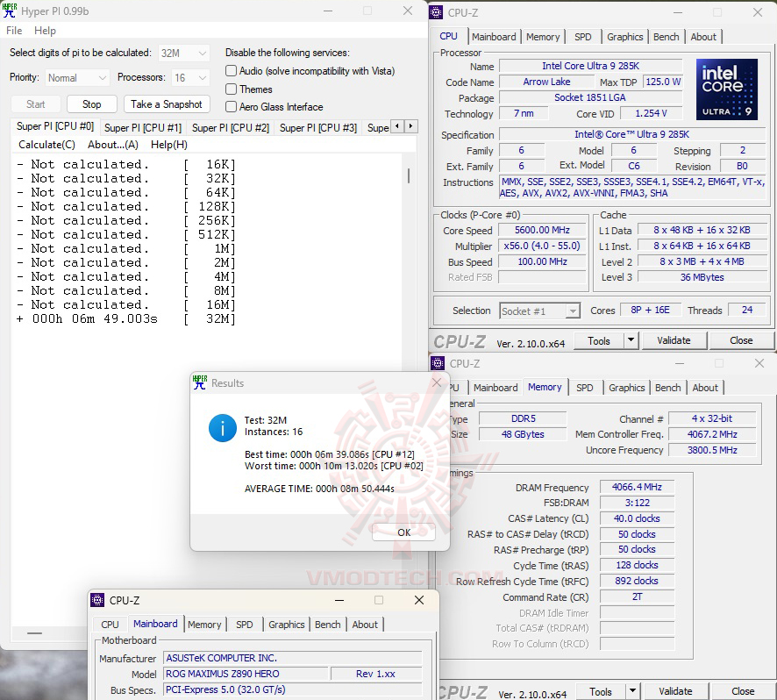Close the Results dialog with X
The image size is (777, 700).
(x=437, y=382)
